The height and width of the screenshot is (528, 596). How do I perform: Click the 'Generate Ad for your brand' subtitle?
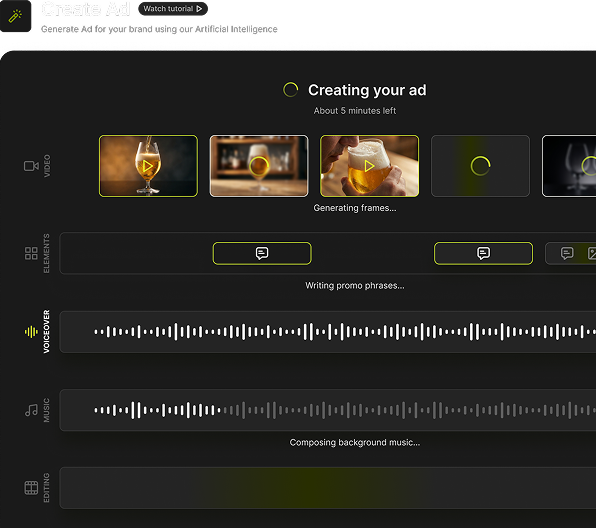tap(159, 29)
